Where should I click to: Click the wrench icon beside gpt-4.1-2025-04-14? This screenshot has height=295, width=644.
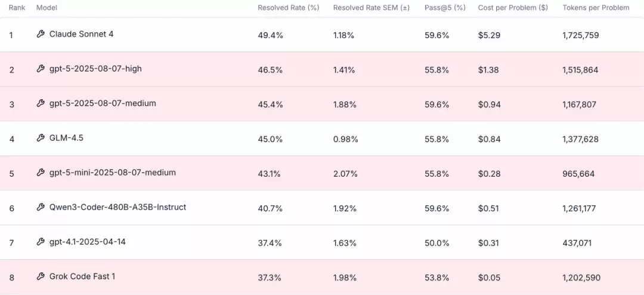click(41, 242)
